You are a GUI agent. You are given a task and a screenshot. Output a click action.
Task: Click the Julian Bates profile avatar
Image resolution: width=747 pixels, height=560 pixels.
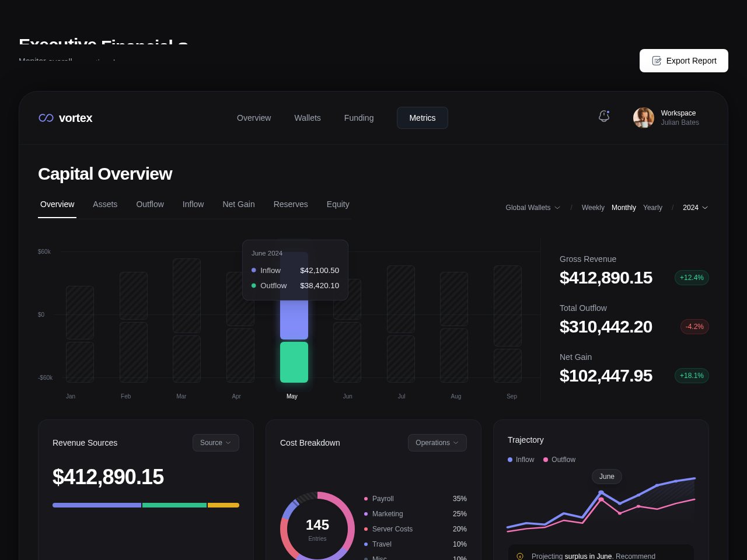coord(644,118)
